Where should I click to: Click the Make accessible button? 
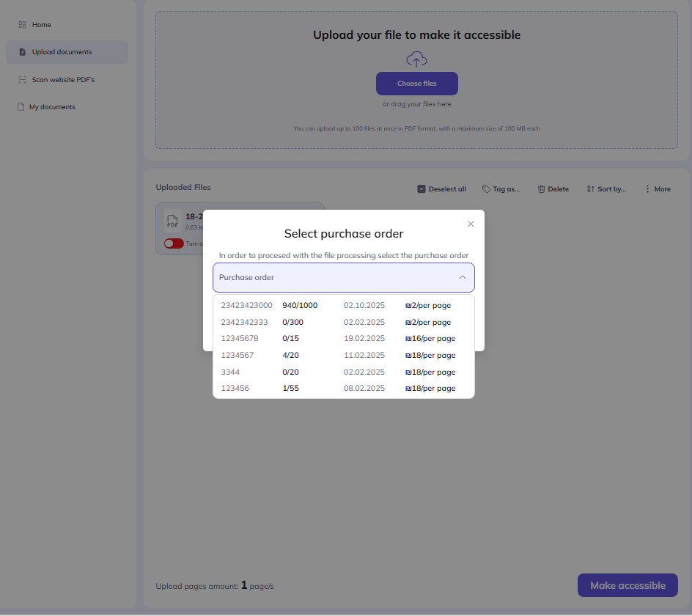click(627, 585)
